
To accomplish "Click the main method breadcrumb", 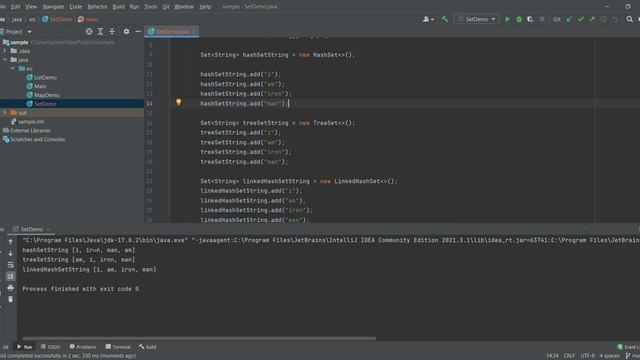I will click(x=88, y=19).
